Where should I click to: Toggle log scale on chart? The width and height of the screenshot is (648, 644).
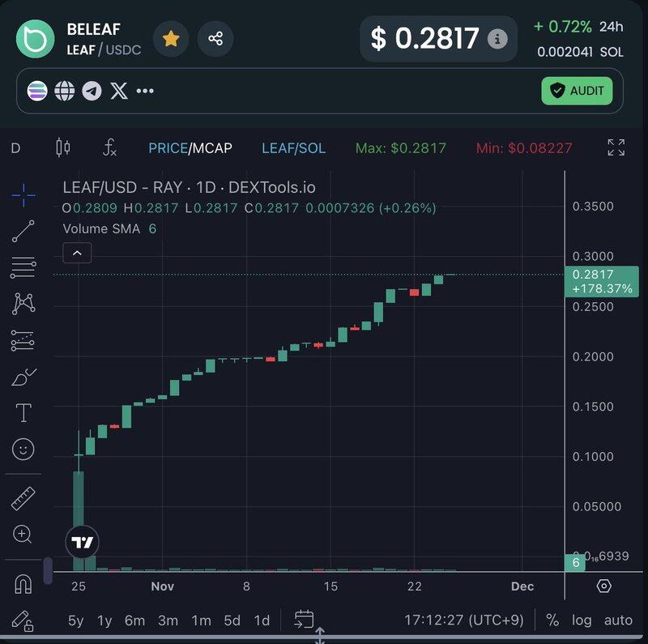[x=581, y=620]
